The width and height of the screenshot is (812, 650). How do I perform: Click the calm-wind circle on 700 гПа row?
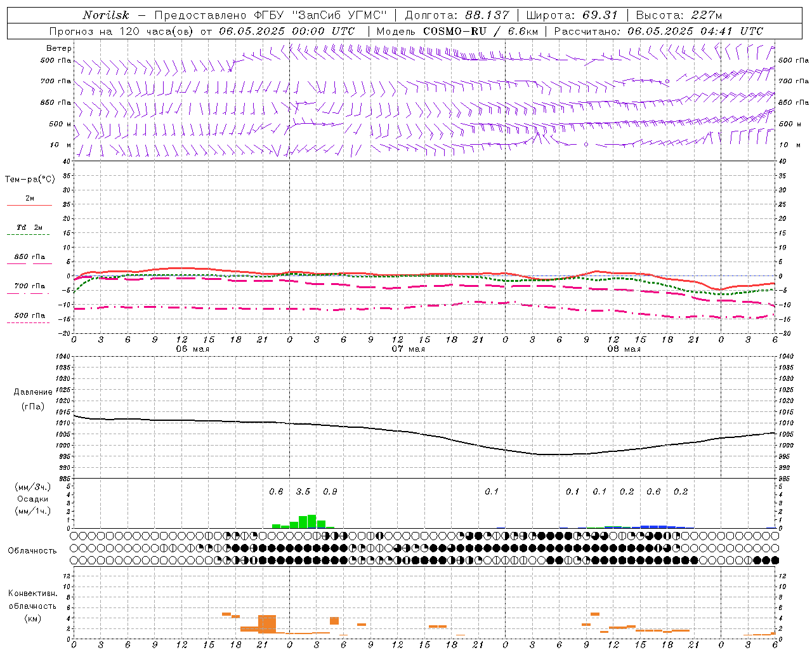coord(667,81)
